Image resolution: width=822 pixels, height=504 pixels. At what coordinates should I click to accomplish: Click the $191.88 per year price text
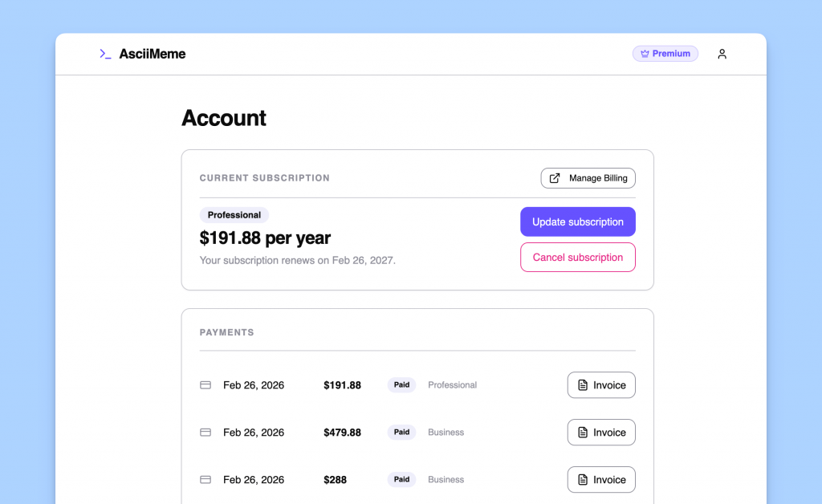[265, 238]
